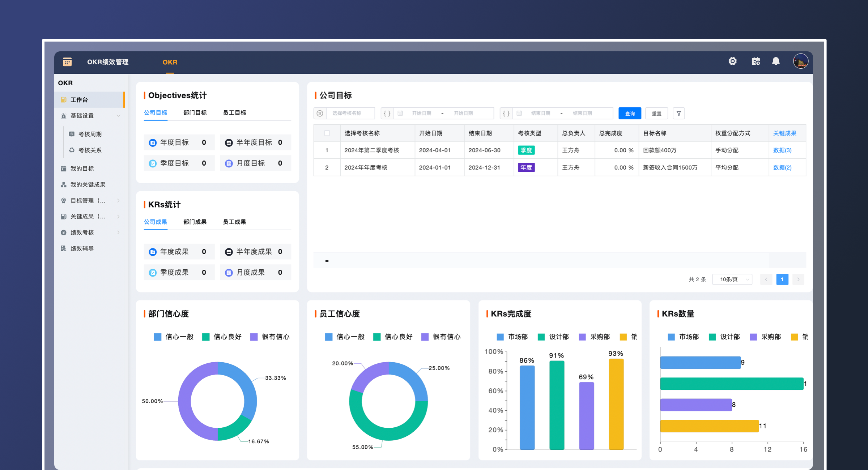868x470 pixels.
Task: Click the 考核关系 recycle icon
Action: tap(72, 150)
